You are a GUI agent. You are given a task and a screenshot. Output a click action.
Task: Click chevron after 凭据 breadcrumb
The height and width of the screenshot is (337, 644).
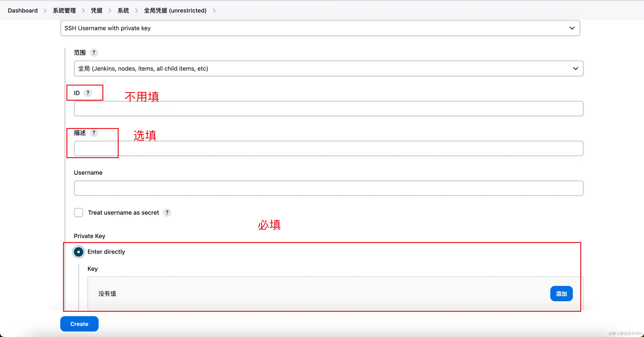(110, 11)
